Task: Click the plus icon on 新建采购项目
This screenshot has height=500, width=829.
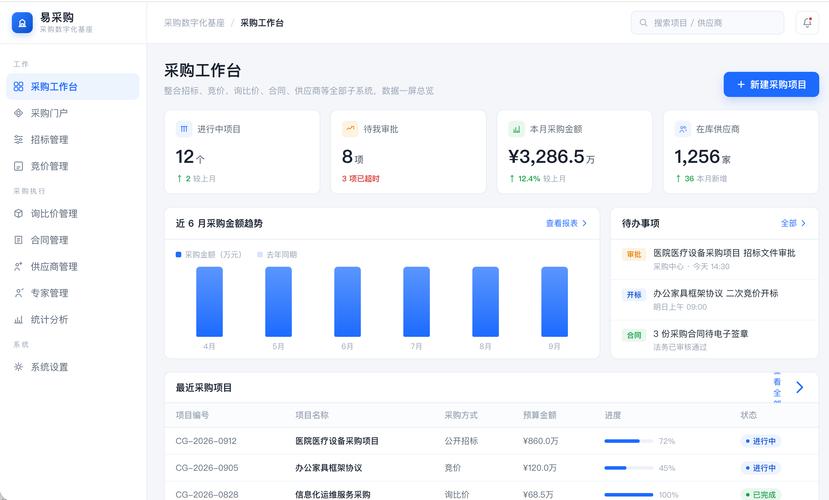Action: [x=741, y=85]
